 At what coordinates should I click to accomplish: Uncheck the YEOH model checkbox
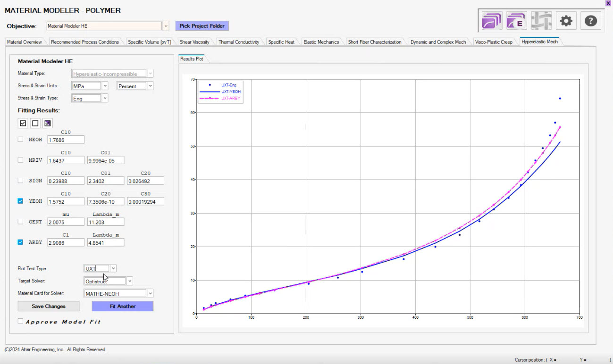[20, 201]
